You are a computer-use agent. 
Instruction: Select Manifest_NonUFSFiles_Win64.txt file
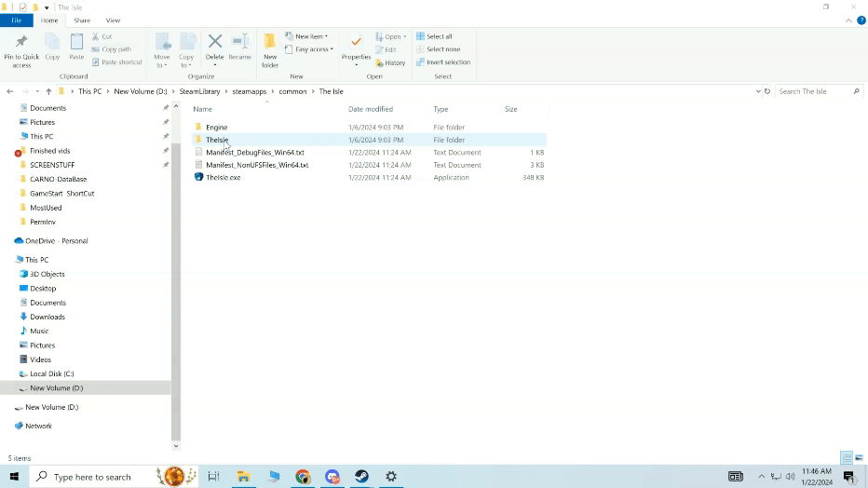tap(369, 165)
